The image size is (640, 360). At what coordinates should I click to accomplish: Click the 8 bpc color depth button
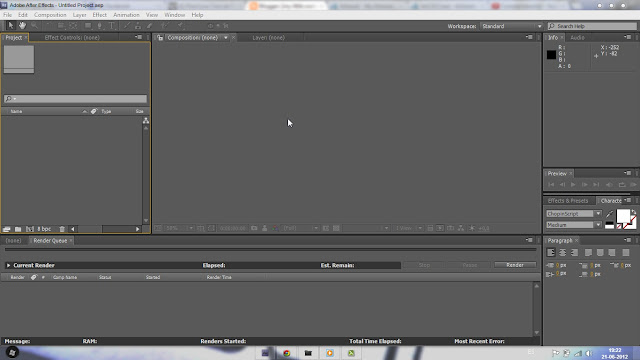(x=44, y=229)
